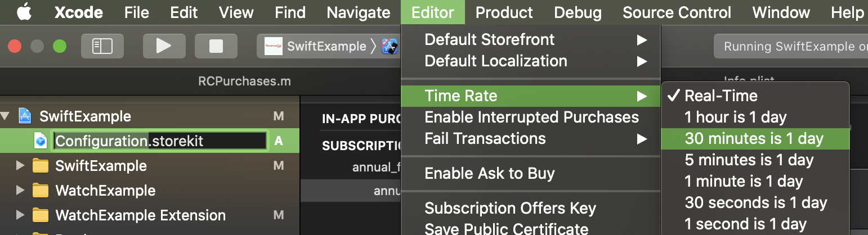Select the SwiftExample scheme
The width and height of the screenshot is (868, 235).
point(326,46)
